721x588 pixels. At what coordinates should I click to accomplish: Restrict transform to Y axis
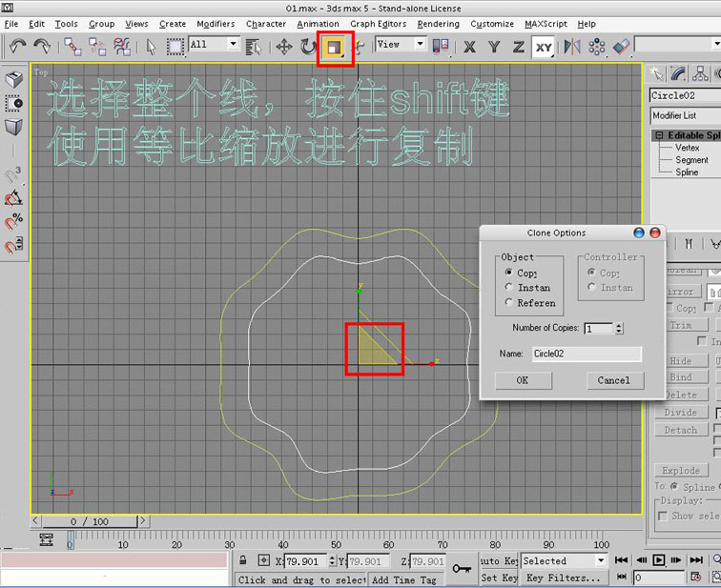click(x=494, y=47)
